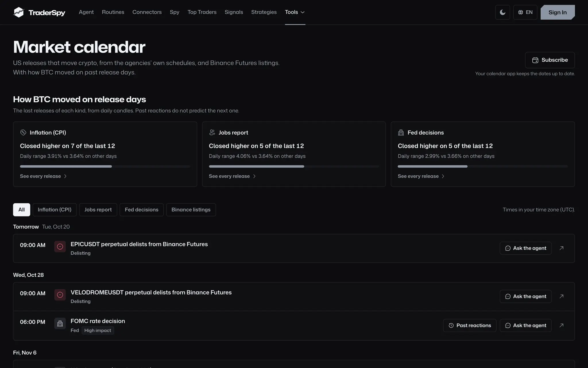The width and height of the screenshot is (588, 368).
Task: Click the Sign In button
Action: [x=558, y=12]
